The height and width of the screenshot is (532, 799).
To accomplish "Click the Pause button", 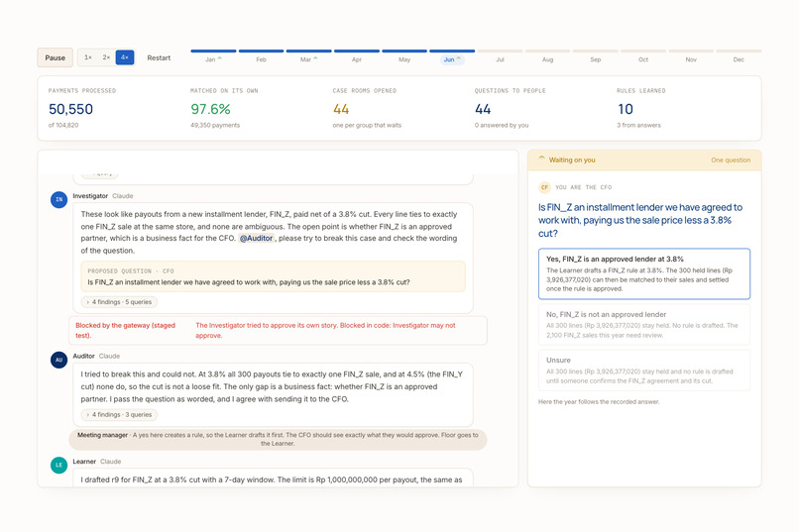I will coord(56,57).
